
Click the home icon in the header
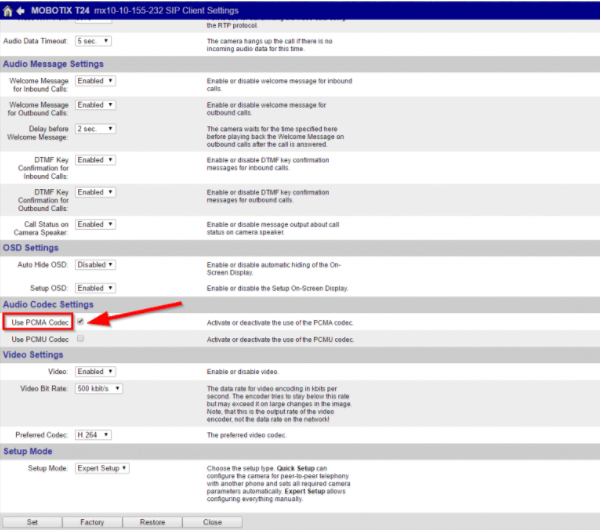coord(8,10)
